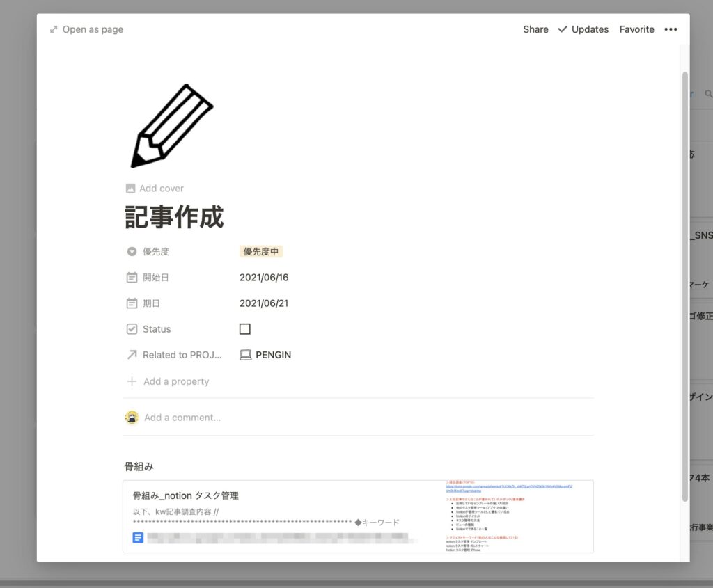Open the 優先度 property name menu
The height and width of the screenshot is (588, 713).
(156, 251)
